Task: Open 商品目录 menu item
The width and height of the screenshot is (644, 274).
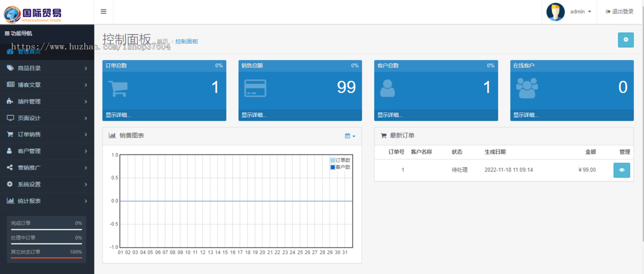Action: click(x=47, y=68)
